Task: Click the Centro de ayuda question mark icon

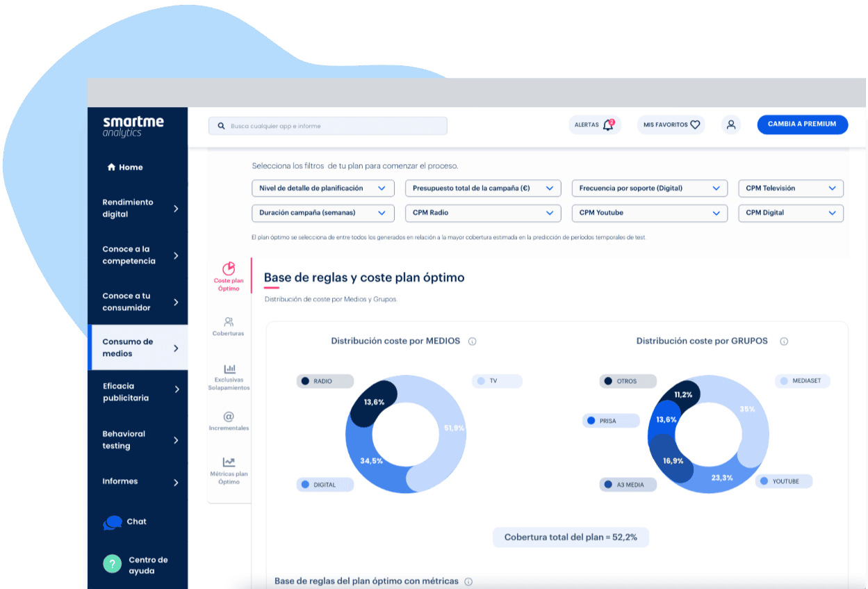Action: point(111,563)
